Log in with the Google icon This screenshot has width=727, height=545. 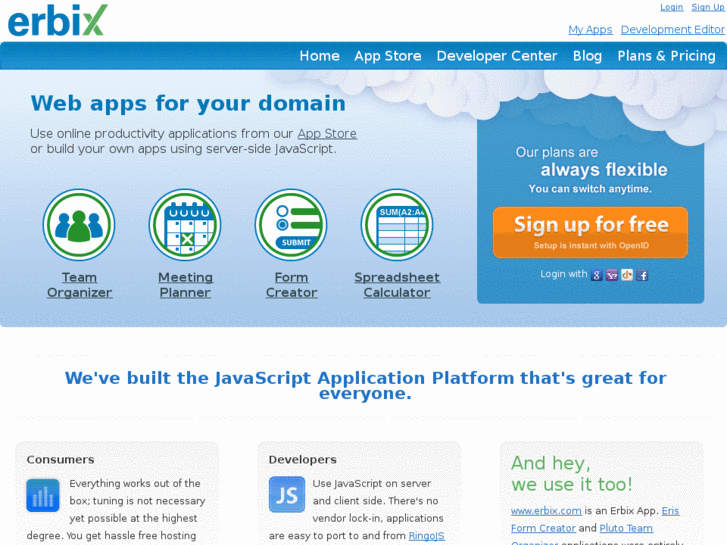(x=597, y=275)
